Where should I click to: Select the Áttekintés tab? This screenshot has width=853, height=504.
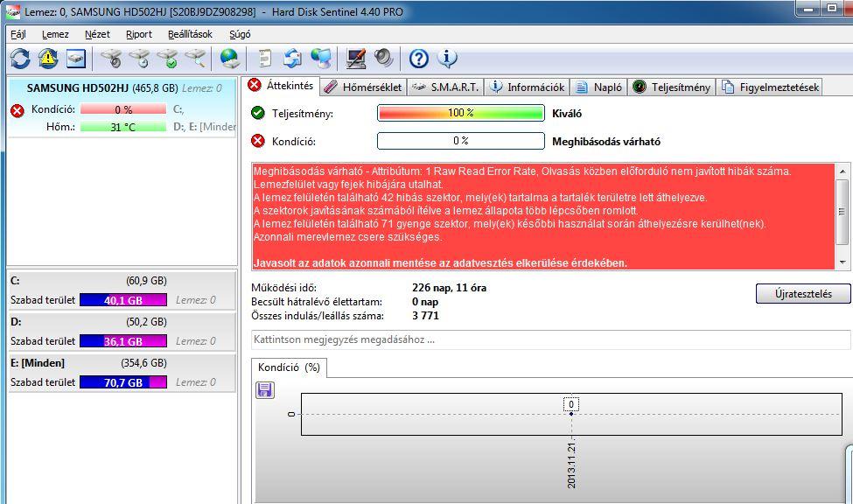click(281, 86)
